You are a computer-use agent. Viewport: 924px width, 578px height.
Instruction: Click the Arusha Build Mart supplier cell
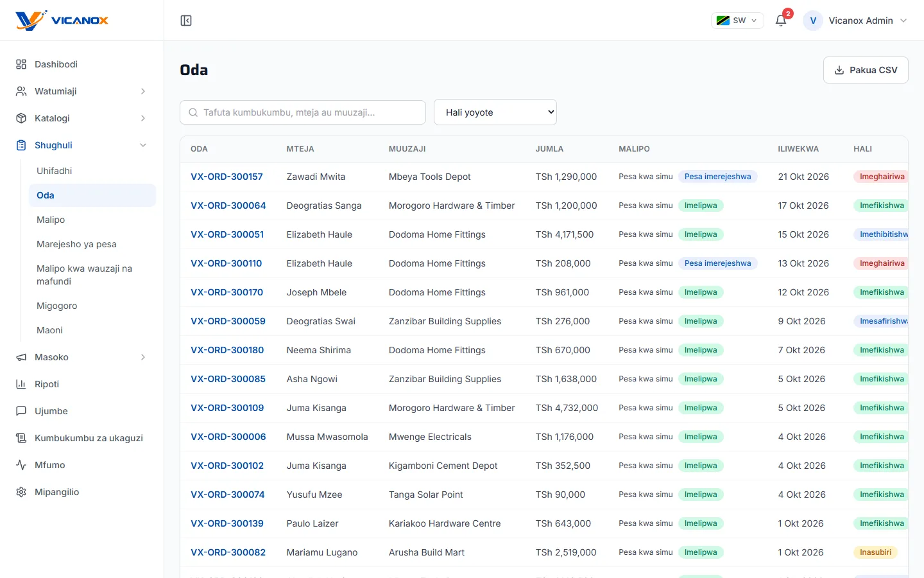pyautogui.click(x=427, y=552)
